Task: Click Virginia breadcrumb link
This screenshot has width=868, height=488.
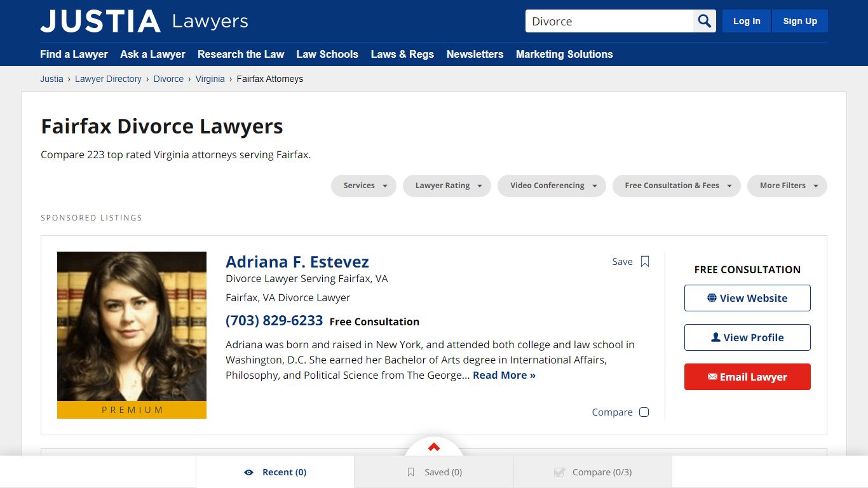Action: click(210, 79)
